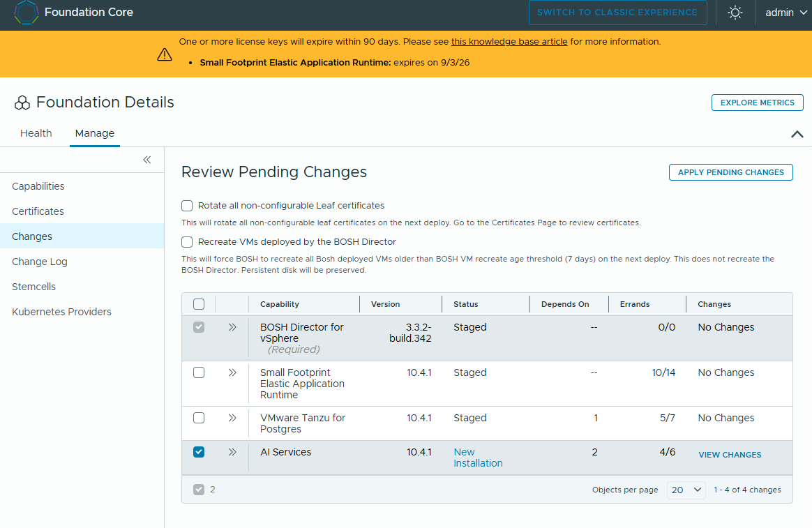Toggle the light/dark theme sun icon

pyautogui.click(x=735, y=13)
